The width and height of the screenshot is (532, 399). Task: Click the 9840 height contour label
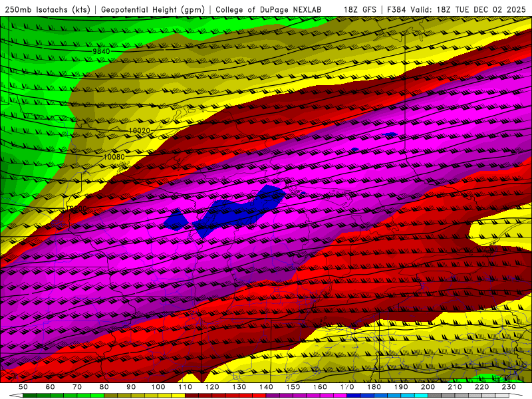coord(101,51)
